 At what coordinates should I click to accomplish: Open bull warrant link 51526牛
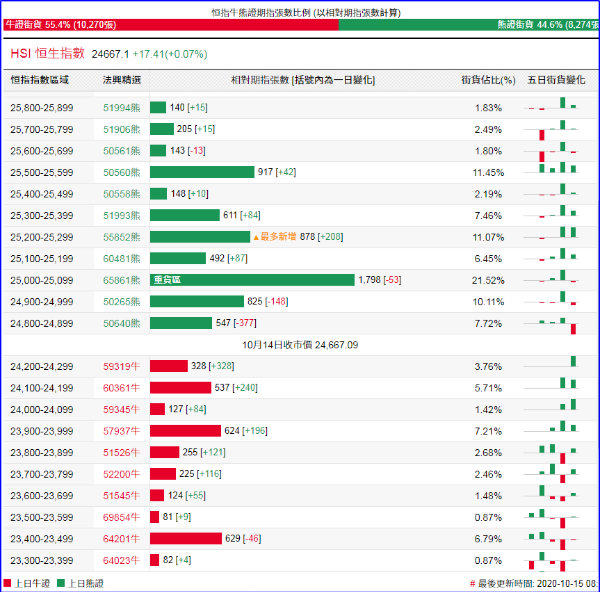tap(121, 453)
